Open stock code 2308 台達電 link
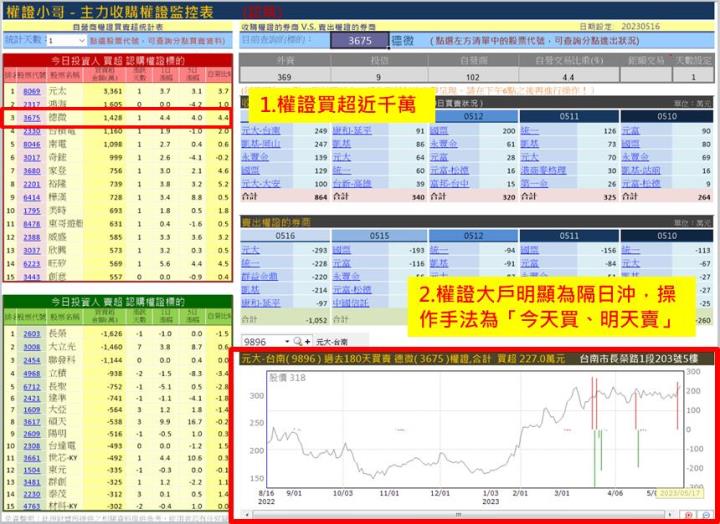This screenshot has width=720, height=524. (32, 446)
